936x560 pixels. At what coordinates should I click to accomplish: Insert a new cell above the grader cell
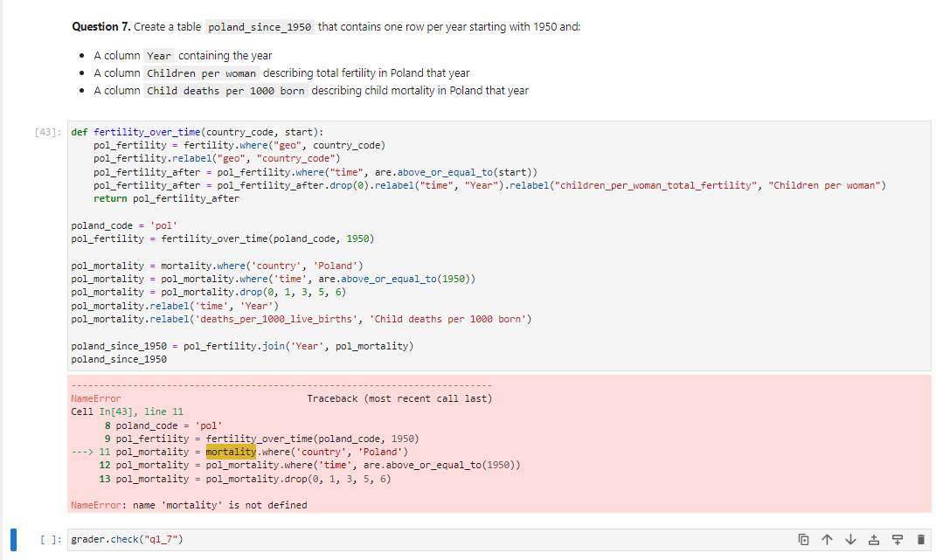[x=874, y=540]
